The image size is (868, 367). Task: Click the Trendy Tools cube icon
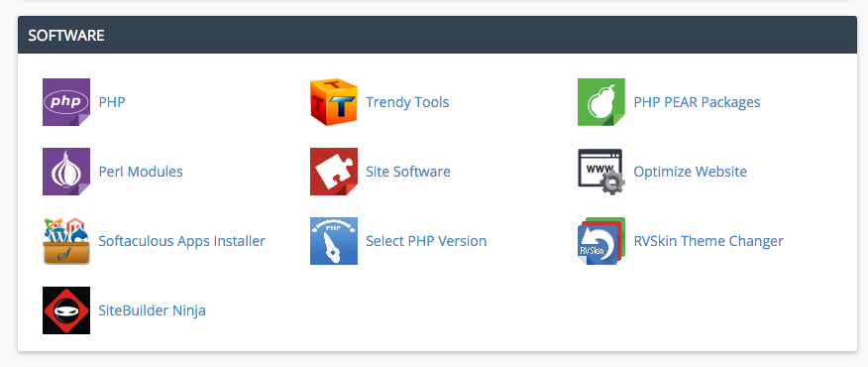334,102
